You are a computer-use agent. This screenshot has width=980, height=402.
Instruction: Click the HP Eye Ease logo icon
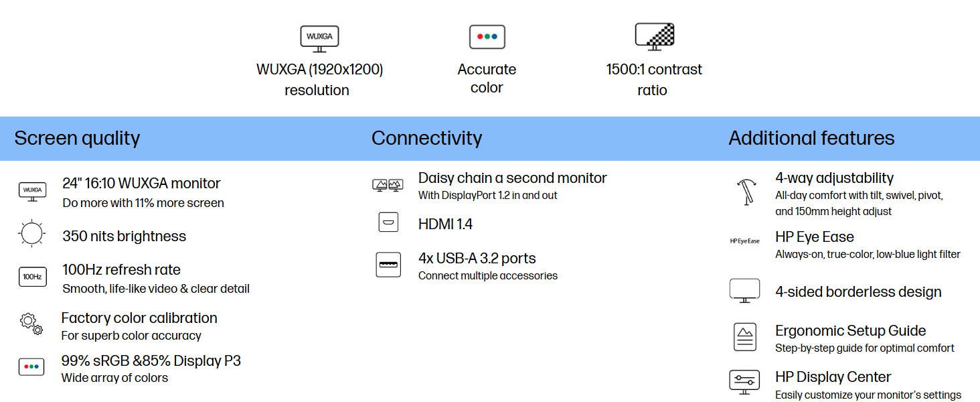pyautogui.click(x=744, y=241)
